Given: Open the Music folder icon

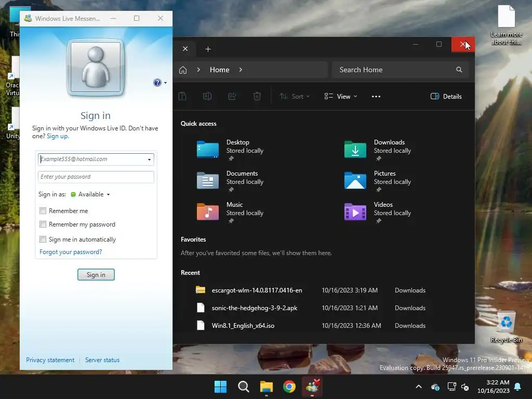Looking at the screenshot, I should pyautogui.click(x=208, y=212).
